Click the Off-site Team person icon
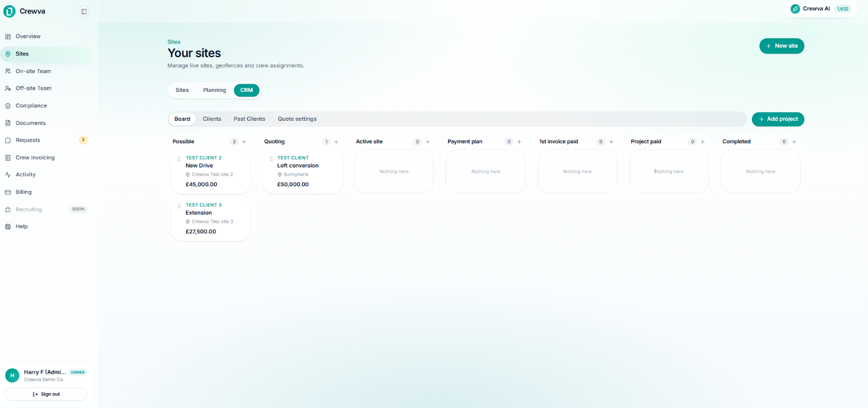This screenshot has width=868, height=408. click(x=8, y=88)
